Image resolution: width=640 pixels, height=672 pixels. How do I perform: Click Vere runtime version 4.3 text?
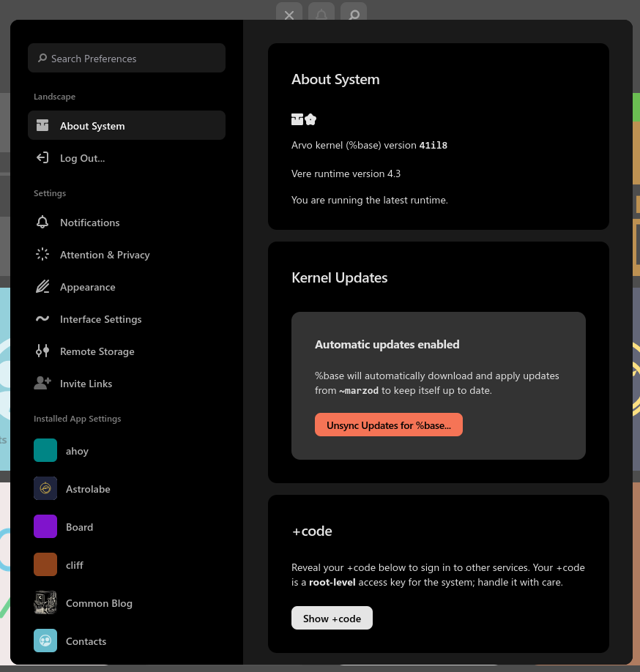(x=346, y=173)
